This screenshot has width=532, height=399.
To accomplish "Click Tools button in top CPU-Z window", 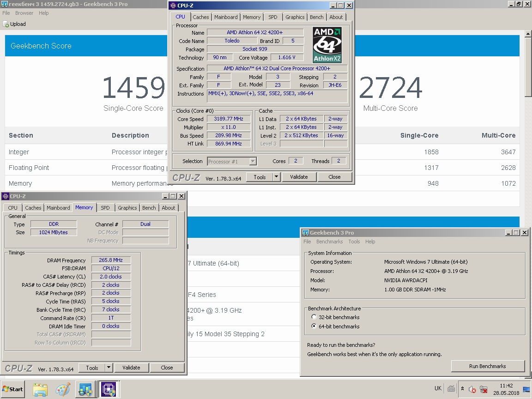I will click(x=260, y=177).
